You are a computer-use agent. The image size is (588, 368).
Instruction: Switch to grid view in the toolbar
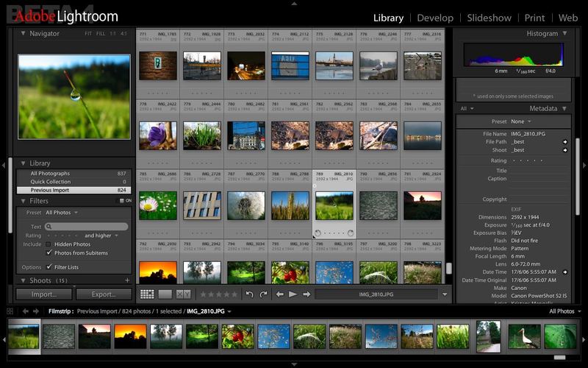[x=147, y=294]
